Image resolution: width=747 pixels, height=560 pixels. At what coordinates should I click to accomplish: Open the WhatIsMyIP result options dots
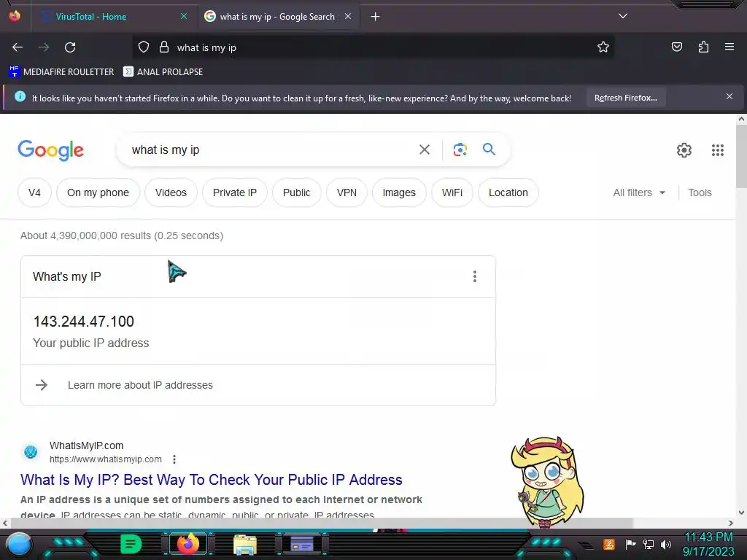pos(174,459)
